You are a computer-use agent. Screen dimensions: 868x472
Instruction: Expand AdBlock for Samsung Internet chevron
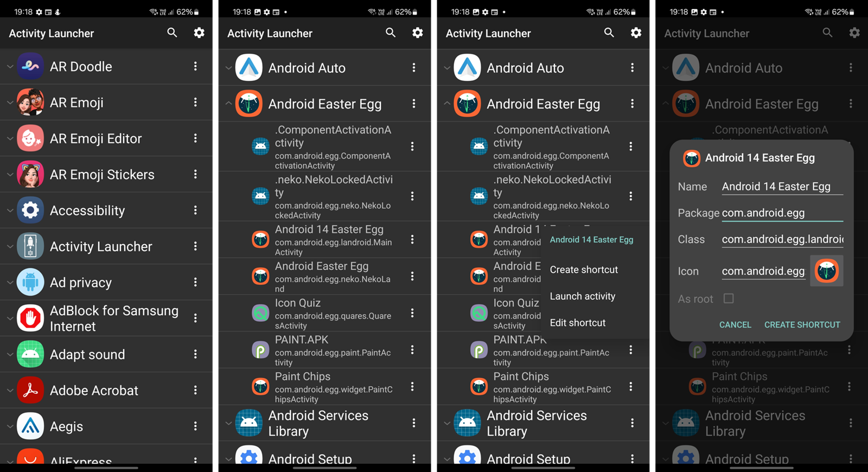coord(10,318)
